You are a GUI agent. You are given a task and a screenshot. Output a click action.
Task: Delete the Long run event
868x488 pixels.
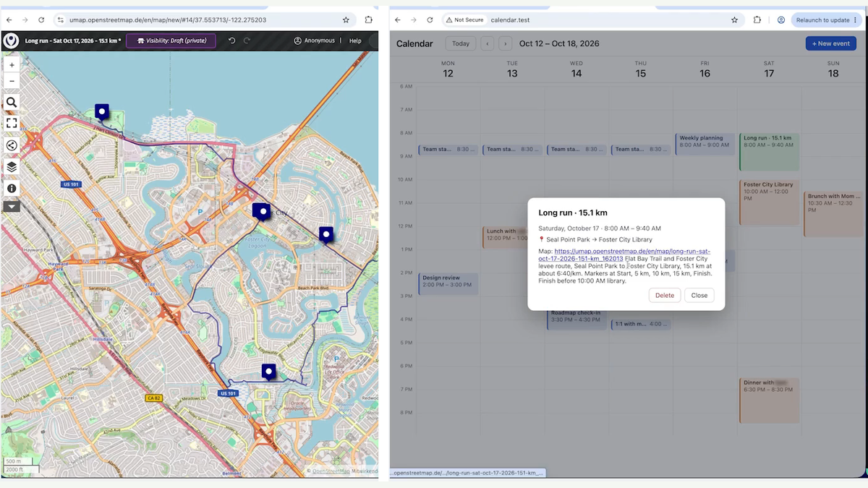[664, 295]
